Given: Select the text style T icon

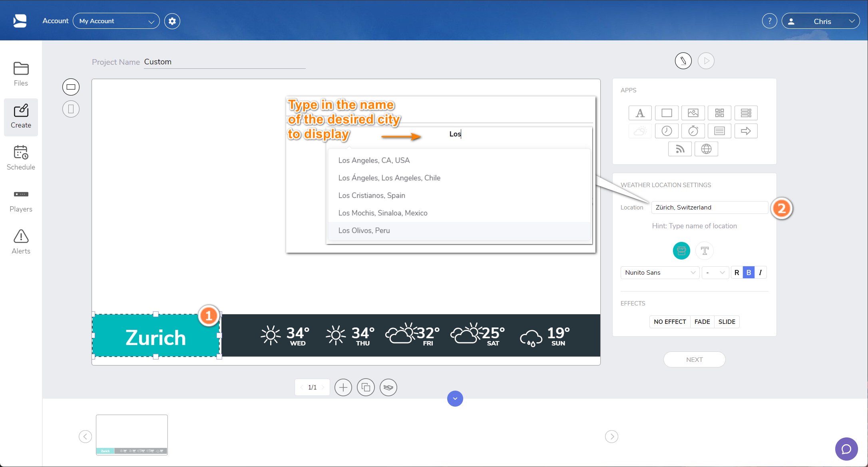Looking at the screenshot, I should coord(705,251).
